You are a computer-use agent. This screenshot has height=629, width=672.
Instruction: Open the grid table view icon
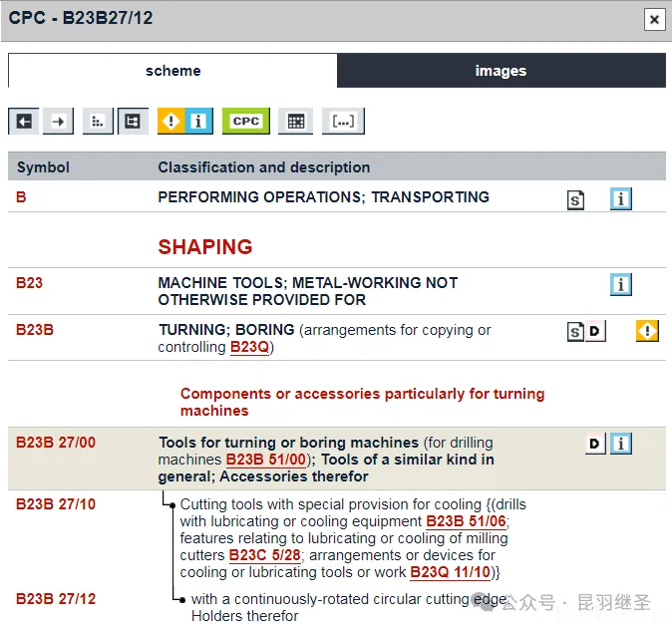pos(295,122)
